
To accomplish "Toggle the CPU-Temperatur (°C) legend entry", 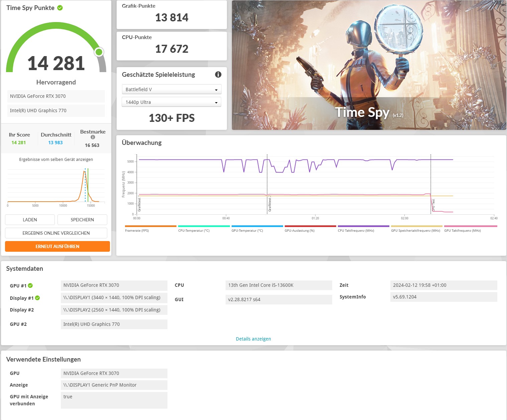I will [x=204, y=229].
